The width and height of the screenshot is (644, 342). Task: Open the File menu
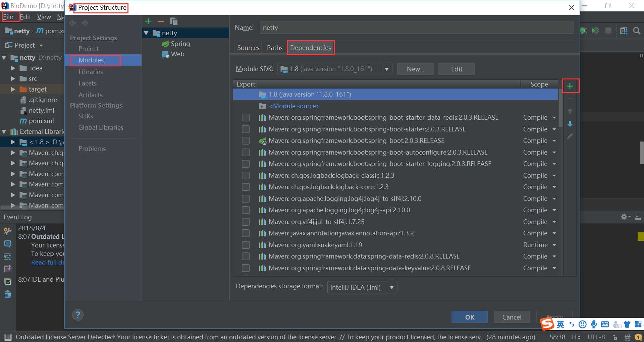click(8, 17)
